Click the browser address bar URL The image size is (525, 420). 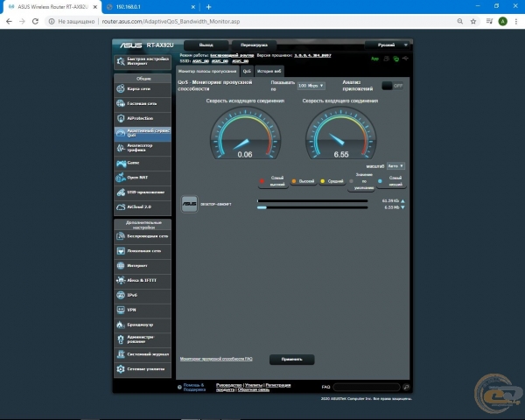pos(171,21)
